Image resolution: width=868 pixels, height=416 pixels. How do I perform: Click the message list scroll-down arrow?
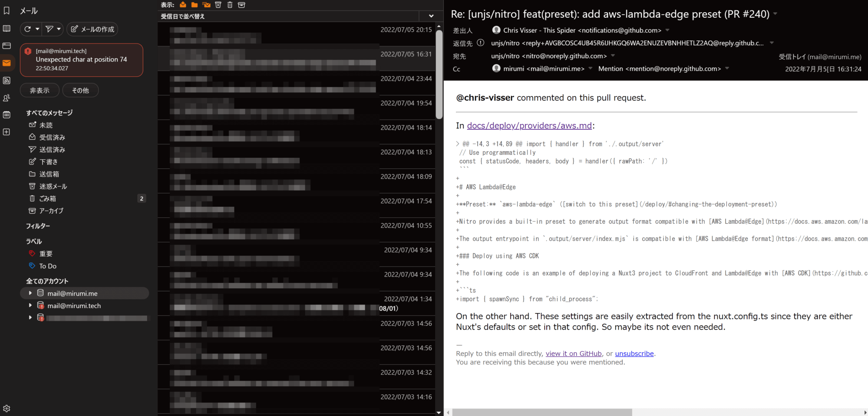[x=439, y=413]
